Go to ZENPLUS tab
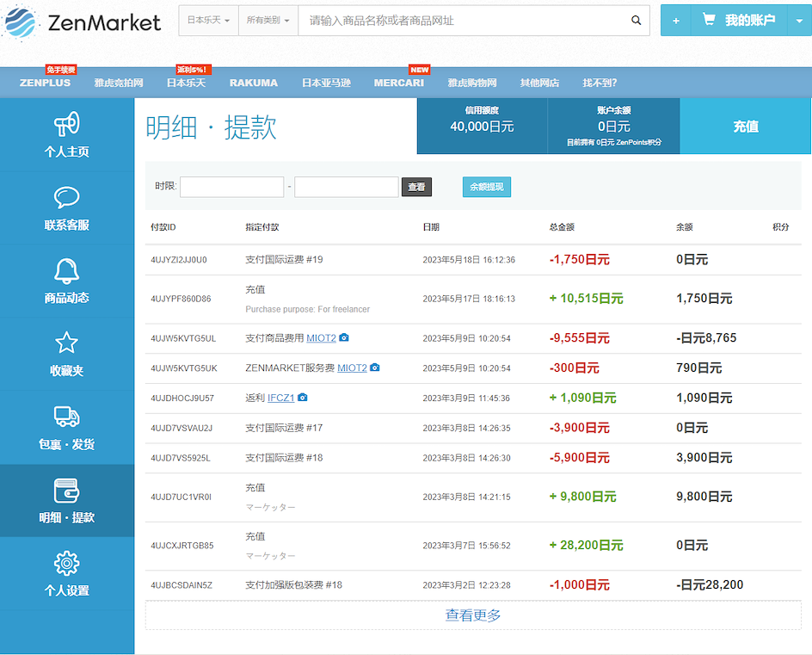The width and height of the screenshot is (812, 655). [45, 83]
